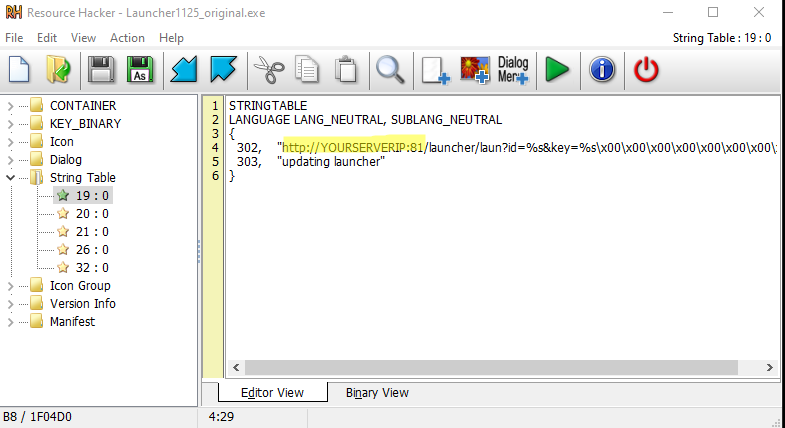The height and width of the screenshot is (428, 785).
Task: Click the blue down-left arrow toolbar icon
Action: tap(184, 70)
